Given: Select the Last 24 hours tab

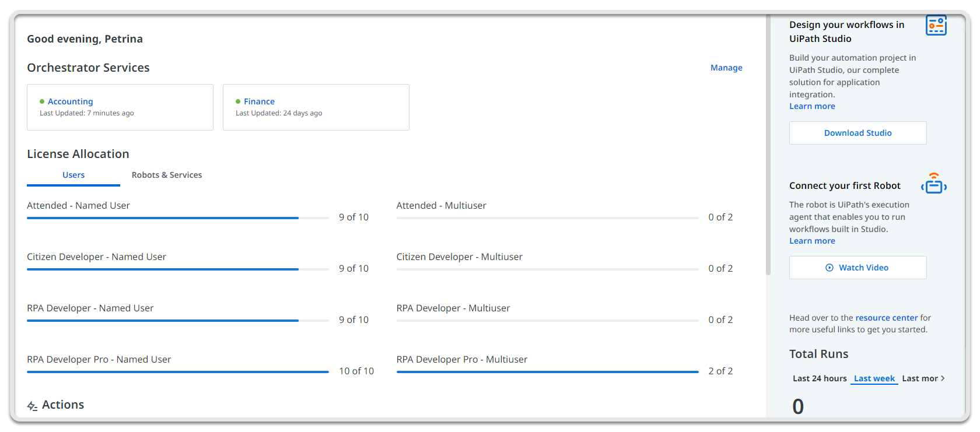Looking at the screenshot, I should (x=820, y=378).
